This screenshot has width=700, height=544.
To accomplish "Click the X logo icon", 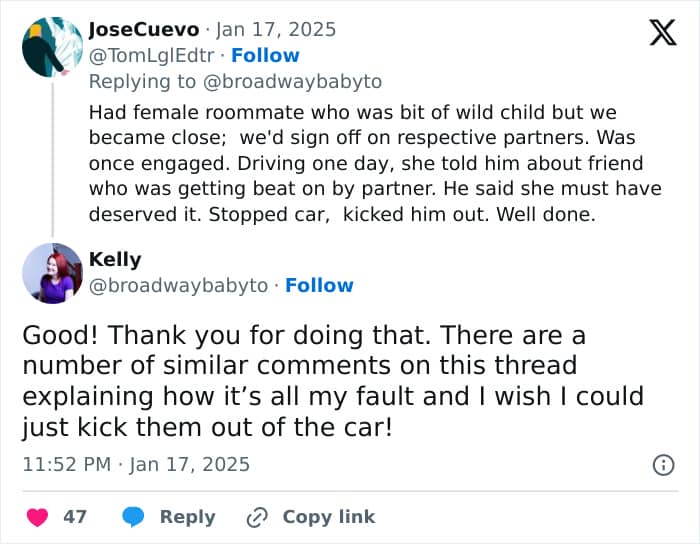I will (663, 32).
